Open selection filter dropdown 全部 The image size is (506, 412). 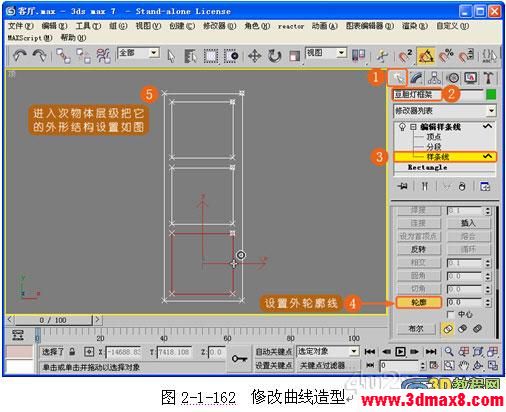click(x=138, y=53)
